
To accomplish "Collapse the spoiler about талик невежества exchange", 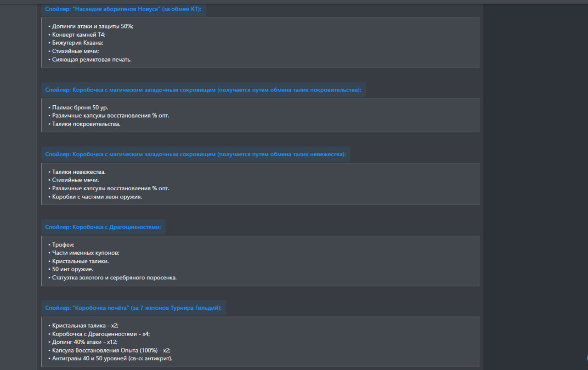I will [196, 154].
